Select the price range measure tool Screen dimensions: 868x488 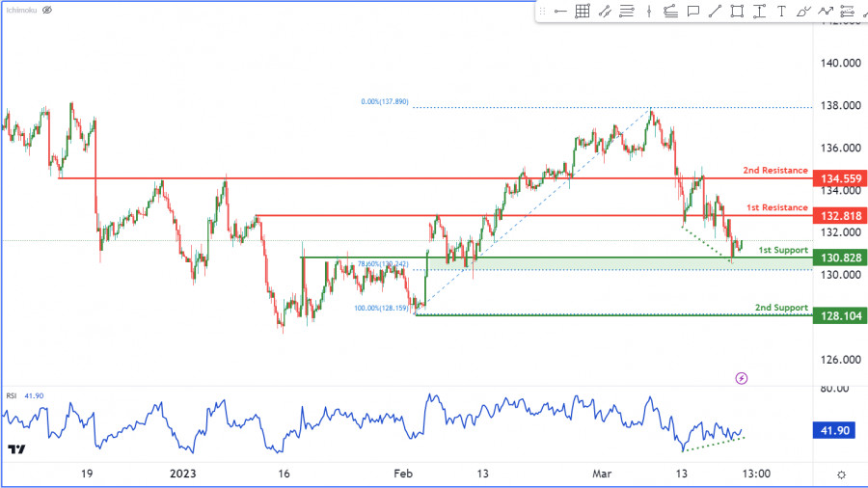[x=759, y=11]
